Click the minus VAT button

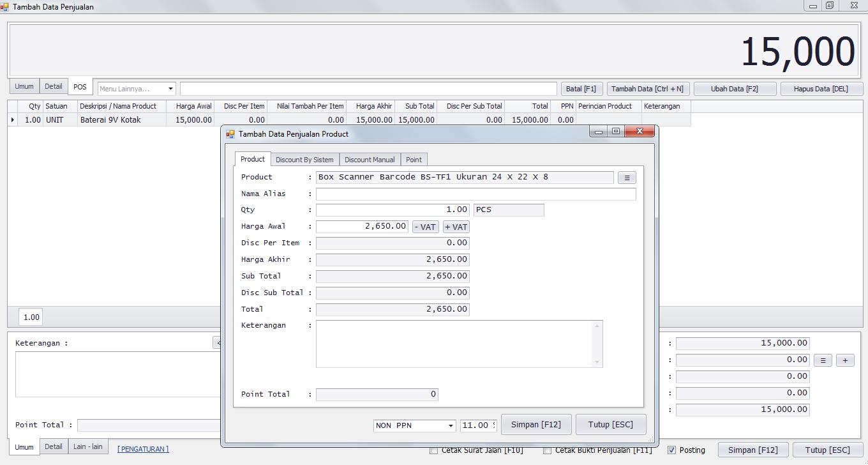coord(425,227)
